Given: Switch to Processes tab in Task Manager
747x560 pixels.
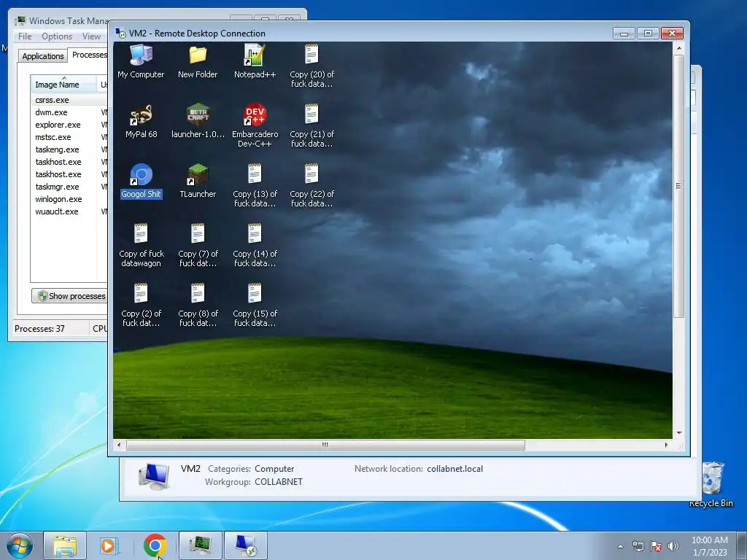Looking at the screenshot, I should tap(89, 55).
